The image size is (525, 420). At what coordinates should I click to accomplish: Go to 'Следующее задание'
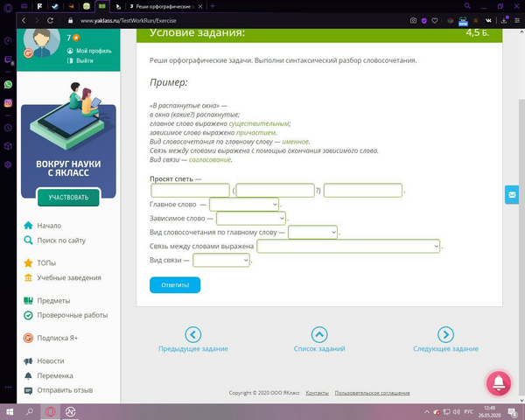click(x=445, y=339)
